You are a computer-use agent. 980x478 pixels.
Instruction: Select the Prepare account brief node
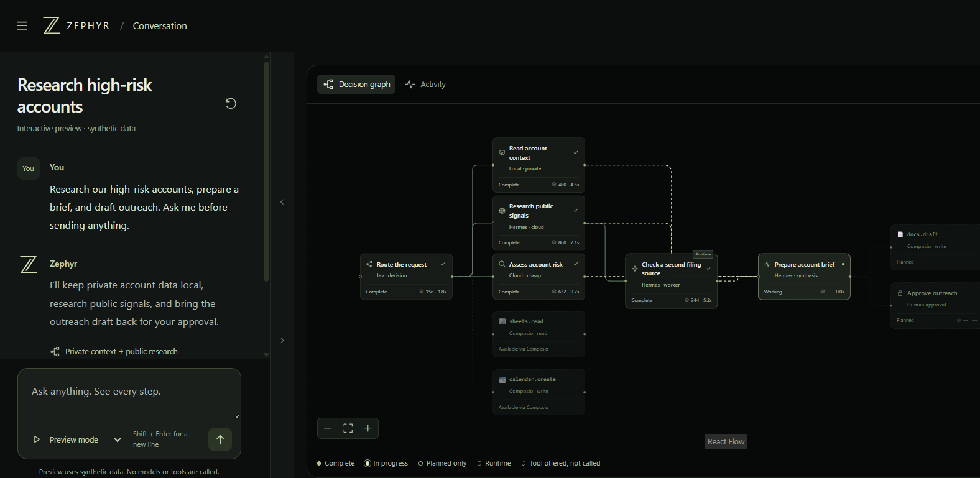pos(804,277)
